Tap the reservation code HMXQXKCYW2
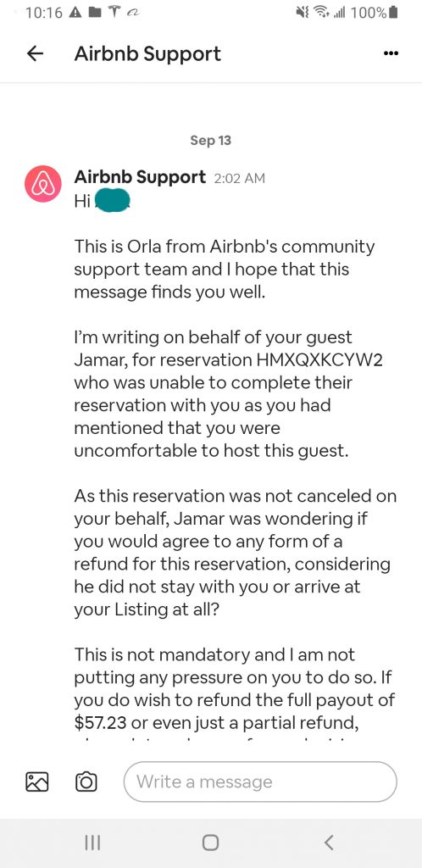 (321, 359)
